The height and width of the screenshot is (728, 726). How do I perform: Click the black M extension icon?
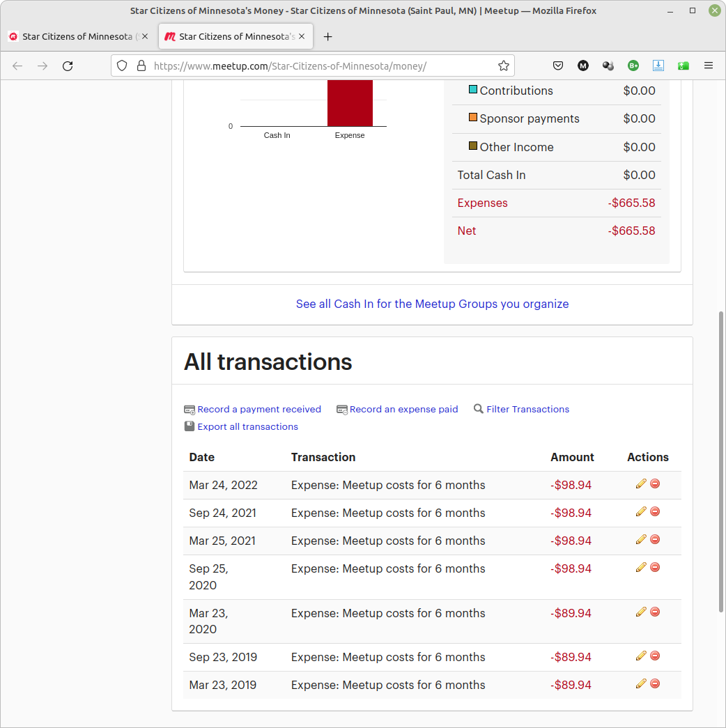pos(583,66)
